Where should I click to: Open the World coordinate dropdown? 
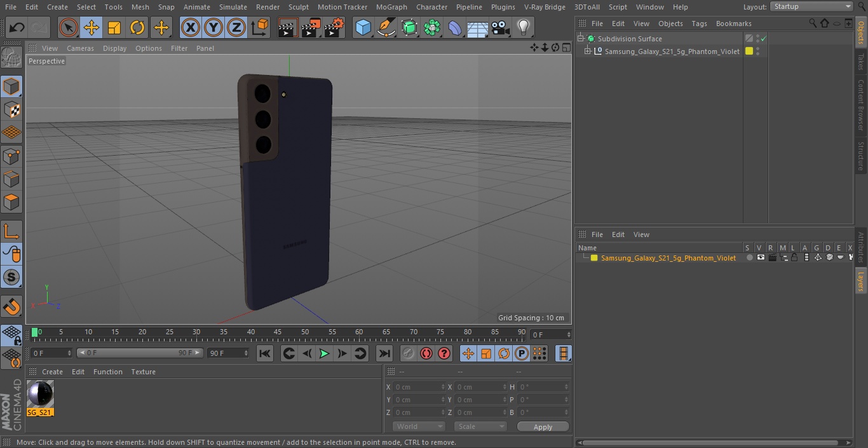[418, 426]
